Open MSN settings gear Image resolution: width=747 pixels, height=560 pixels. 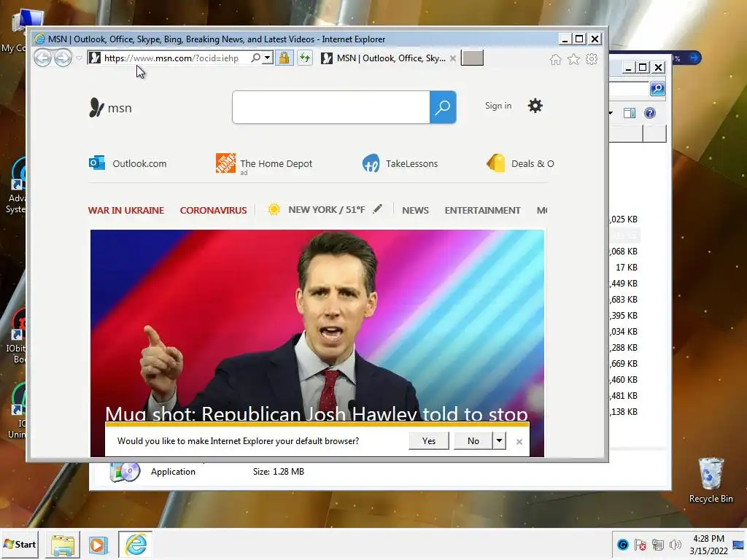click(x=535, y=106)
